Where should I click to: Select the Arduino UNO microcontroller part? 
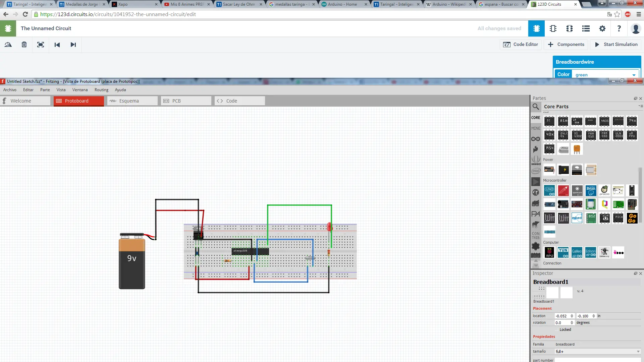tap(549, 191)
